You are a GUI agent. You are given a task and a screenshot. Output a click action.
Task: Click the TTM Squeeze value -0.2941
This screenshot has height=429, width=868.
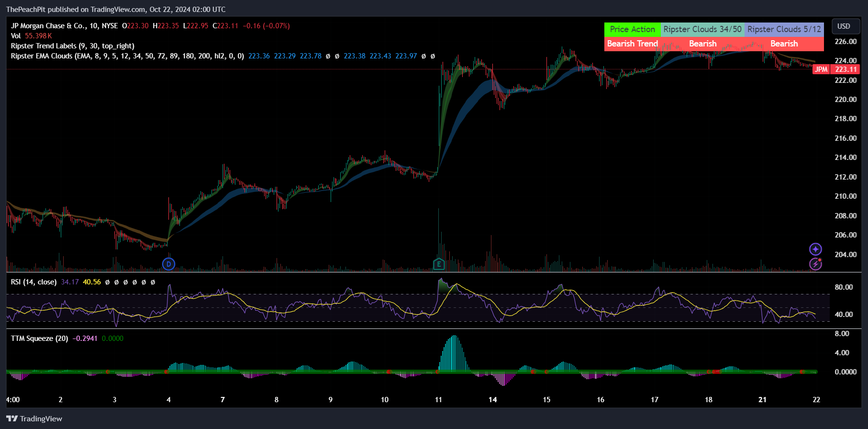click(x=85, y=339)
